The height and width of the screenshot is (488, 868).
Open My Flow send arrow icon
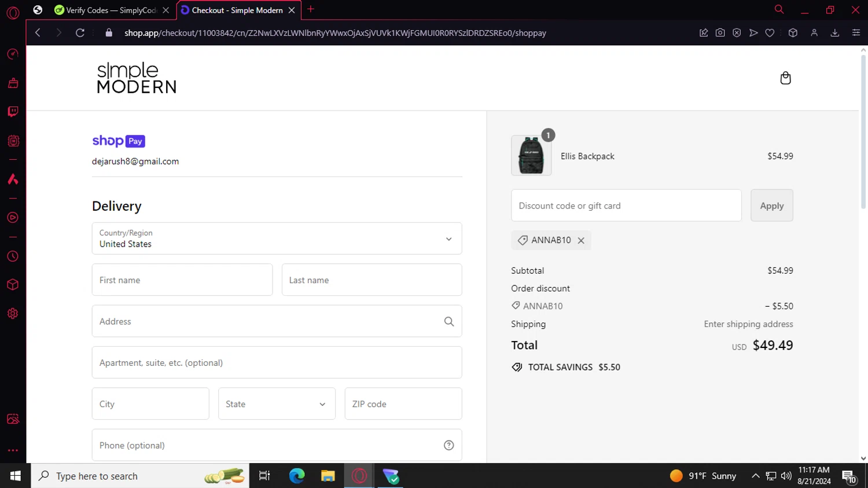tap(753, 33)
